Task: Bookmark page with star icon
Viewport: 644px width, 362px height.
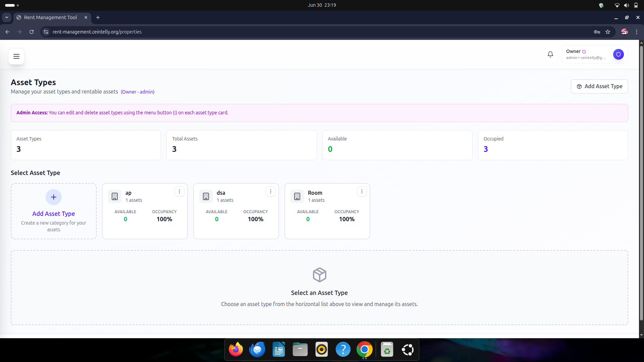Action: click(x=608, y=32)
